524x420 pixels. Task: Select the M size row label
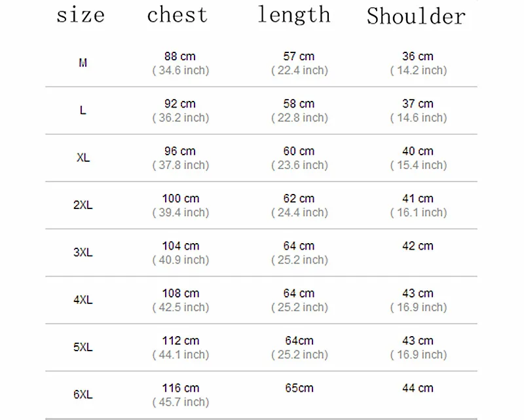click(83, 64)
